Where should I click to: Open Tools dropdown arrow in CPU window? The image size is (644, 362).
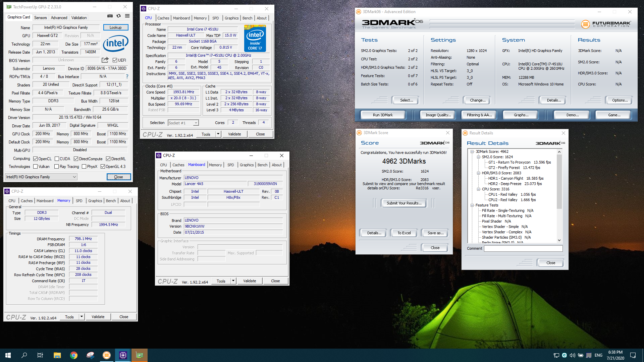(218, 134)
